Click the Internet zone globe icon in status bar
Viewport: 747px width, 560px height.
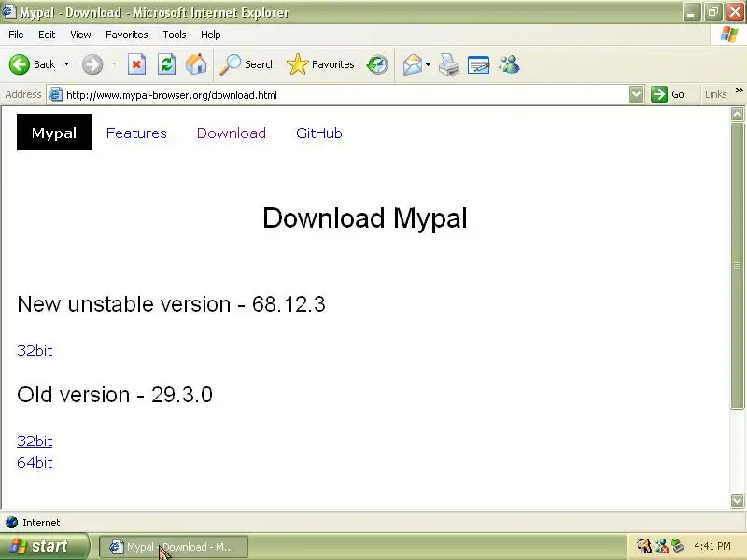11,523
